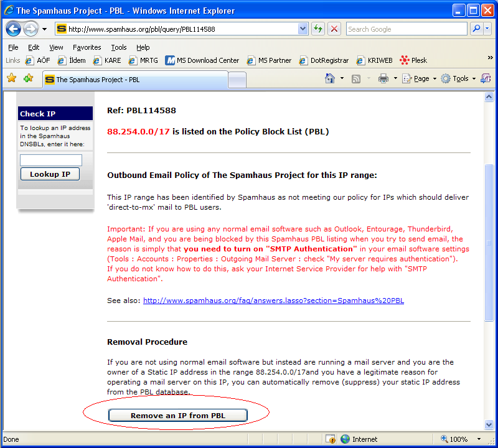Select The Spamhaus Project - PBL tab
Image resolution: width=498 pixels, height=448 pixels.
click(135, 80)
